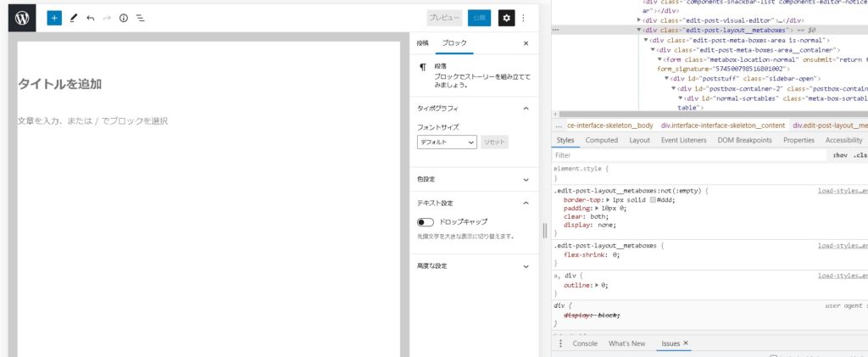This screenshot has height=357, width=868.
Task: Open the post details info icon
Action: 123,17
